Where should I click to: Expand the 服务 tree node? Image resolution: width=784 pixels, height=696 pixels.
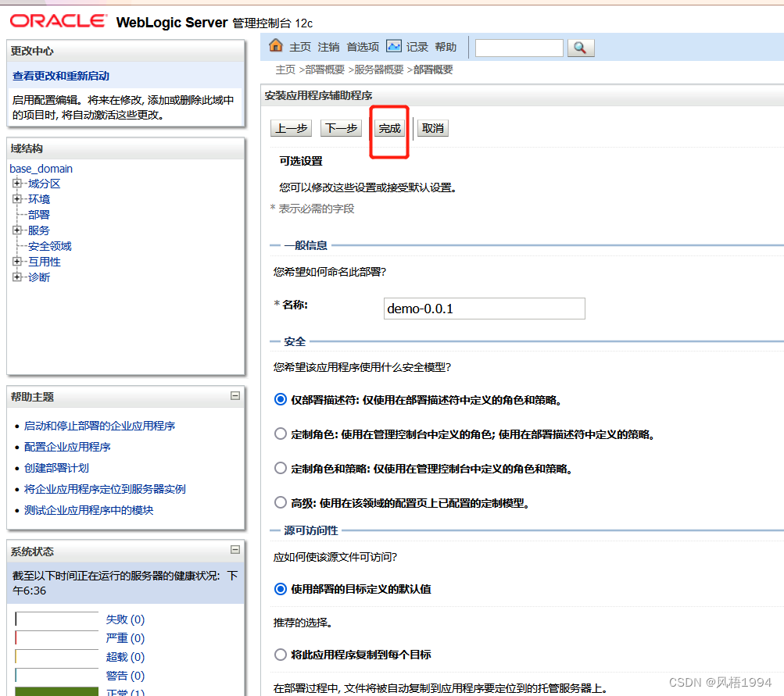point(17,230)
